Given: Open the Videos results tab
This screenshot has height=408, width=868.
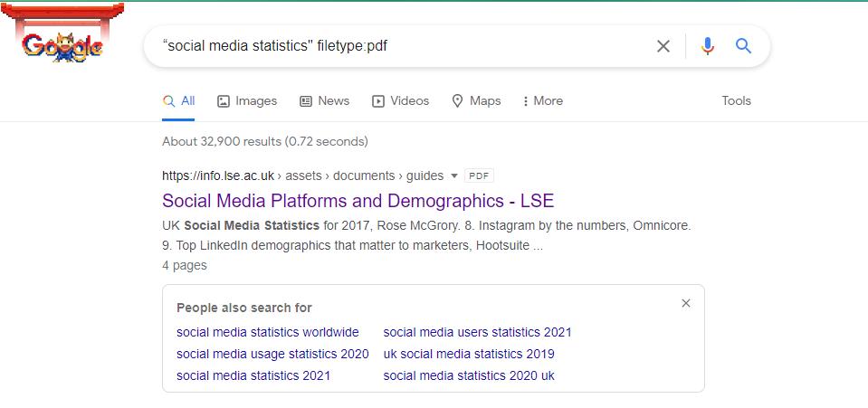Looking at the screenshot, I should tap(400, 101).
